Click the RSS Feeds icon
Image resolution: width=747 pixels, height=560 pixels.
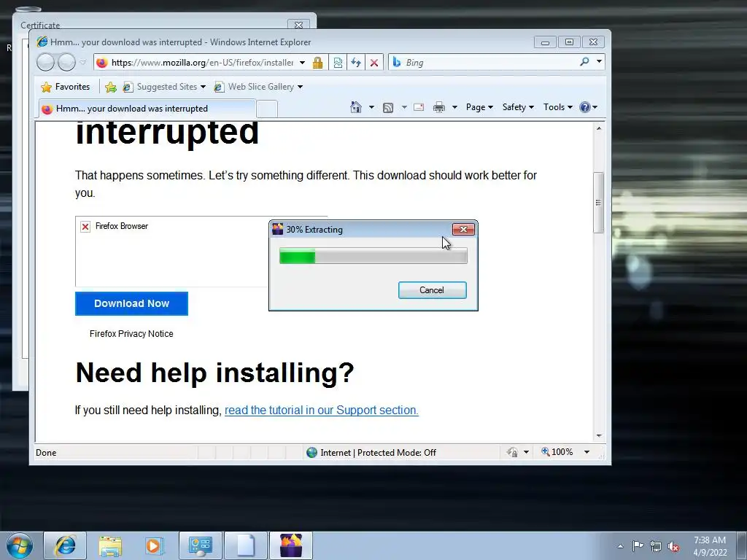click(388, 108)
